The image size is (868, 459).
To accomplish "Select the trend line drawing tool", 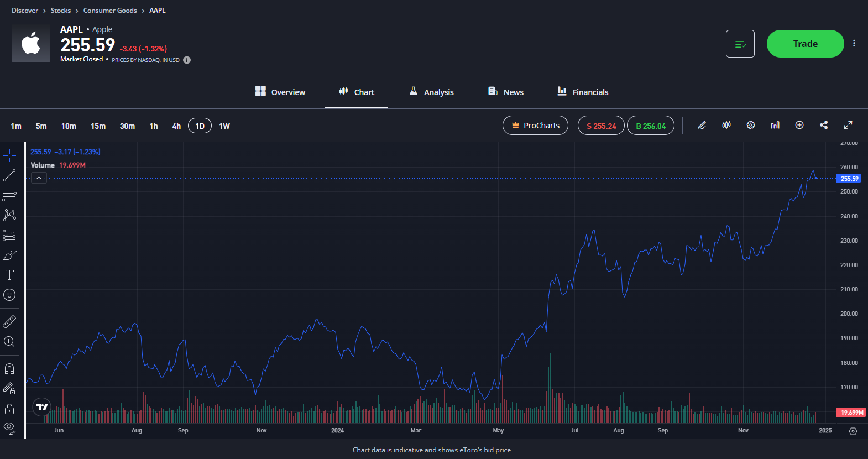I will tap(9, 175).
